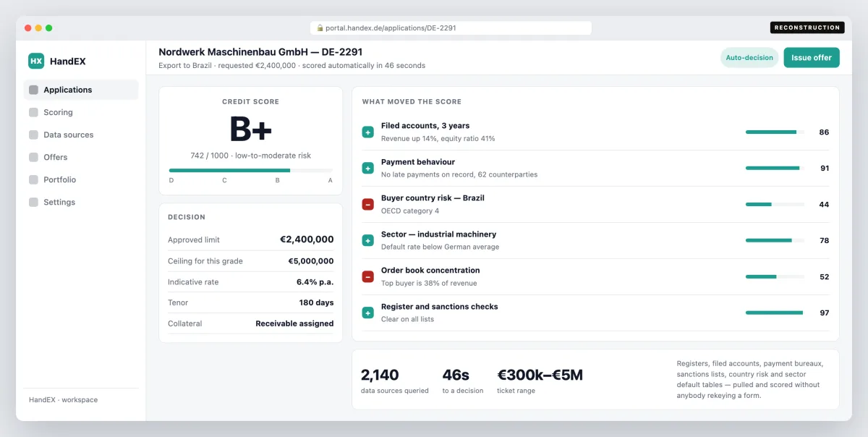This screenshot has width=868, height=437.
Task: Click the Nordwerk Maschinenbau GmbH — DE-2291 title
Action: (x=260, y=52)
